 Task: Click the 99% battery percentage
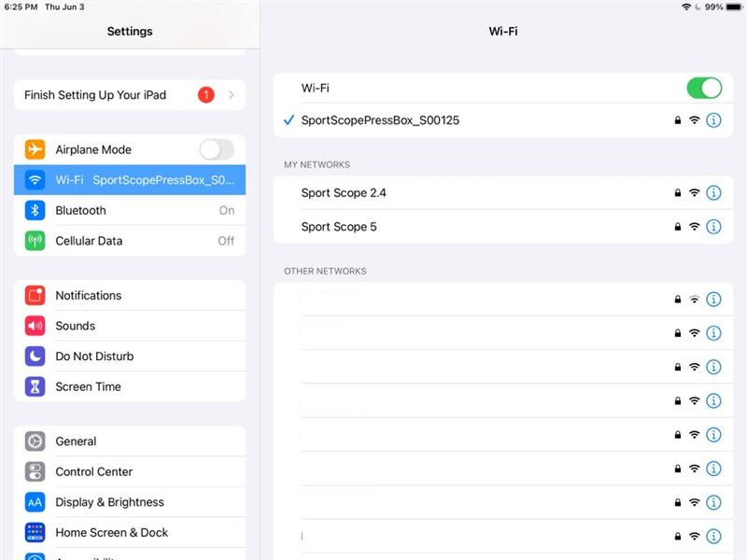pos(714,7)
